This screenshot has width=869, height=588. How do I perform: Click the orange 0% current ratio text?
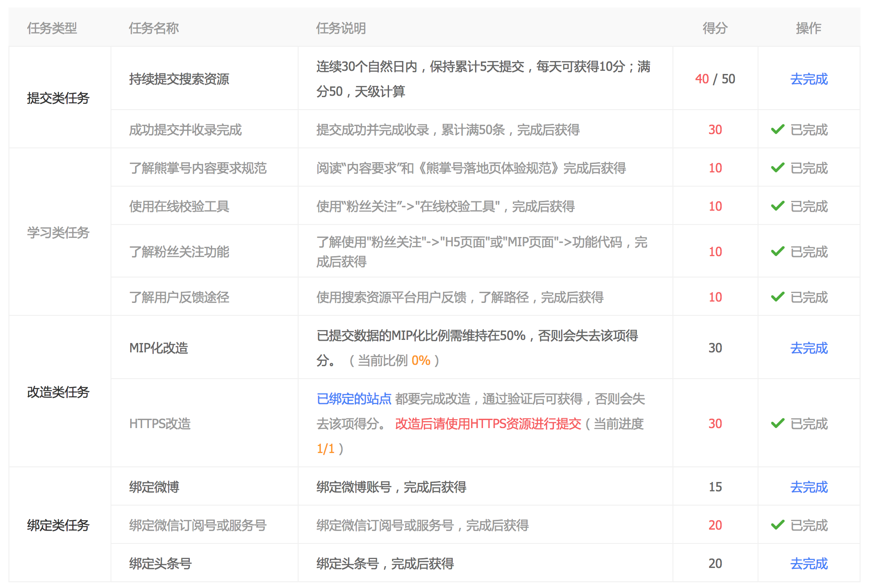coord(421,360)
